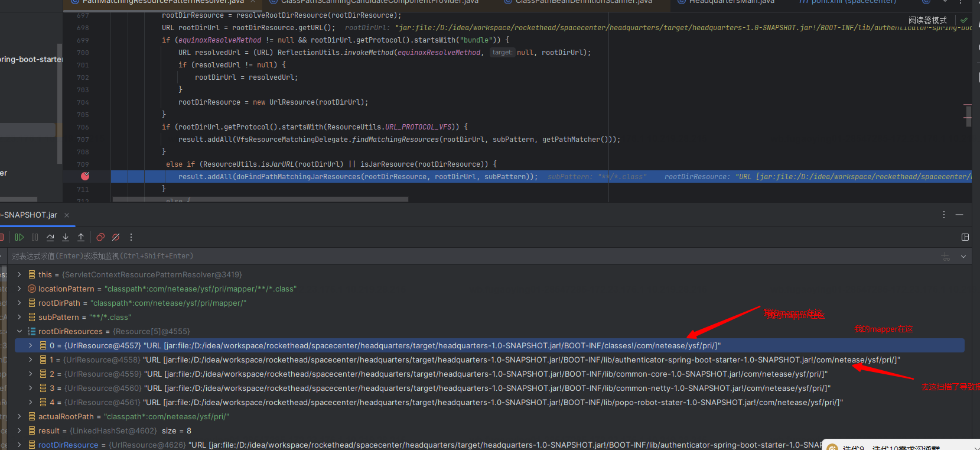Image resolution: width=980 pixels, height=450 pixels.
Task: Switch to PathMatchingResourcePatternResolver.java editor tab
Action: tap(162, 2)
